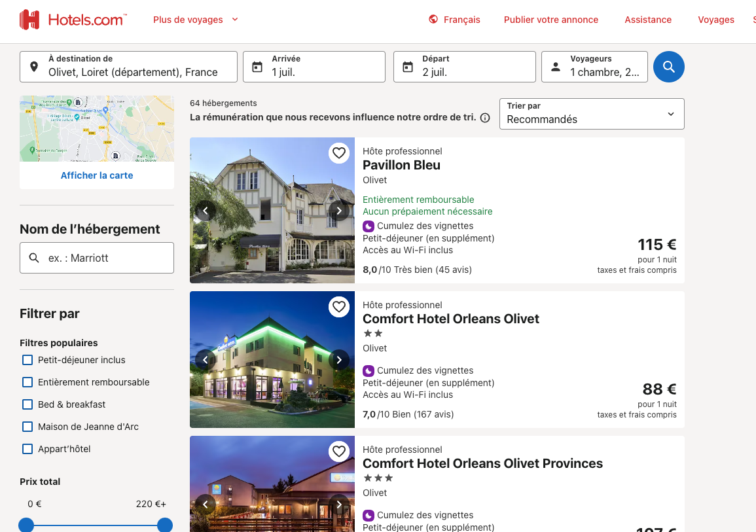
Task: Open the Assistance menu item
Action: [648, 20]
